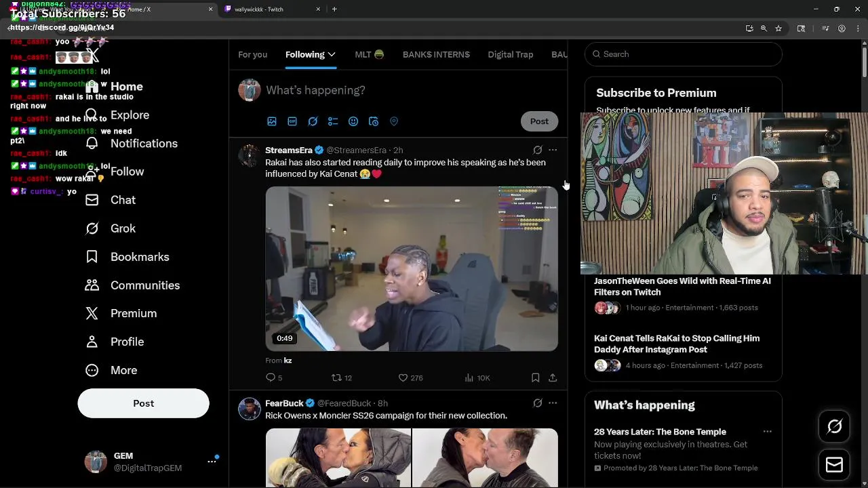Ask Grok about StreamsEra post
Screen dimensions: 868x488
click(x=538, y=150)
